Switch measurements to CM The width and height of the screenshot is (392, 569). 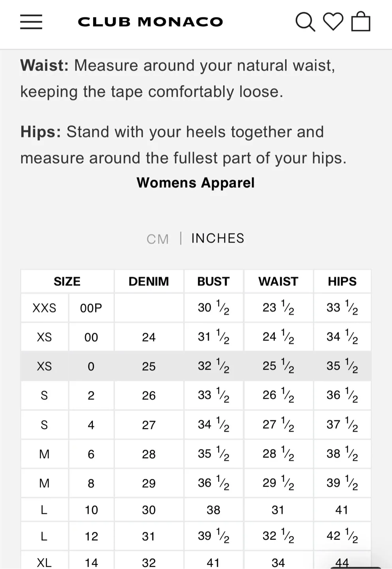pos(158,239)
